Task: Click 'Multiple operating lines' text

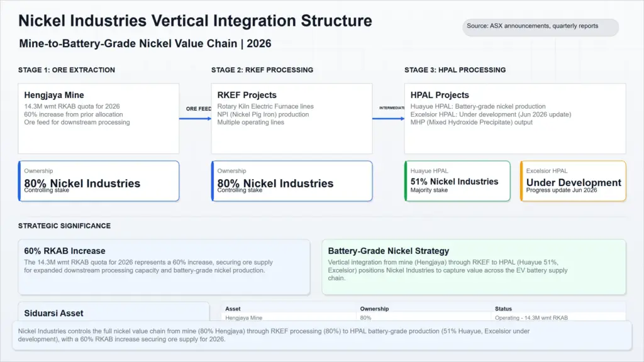Action: pyautogui.click(x=250, y=123)
